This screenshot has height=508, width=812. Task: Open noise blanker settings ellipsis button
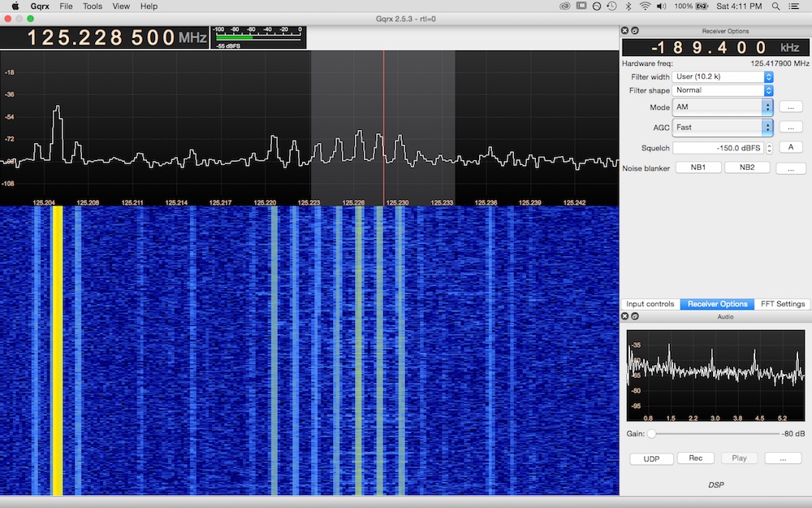coord(791,168)
